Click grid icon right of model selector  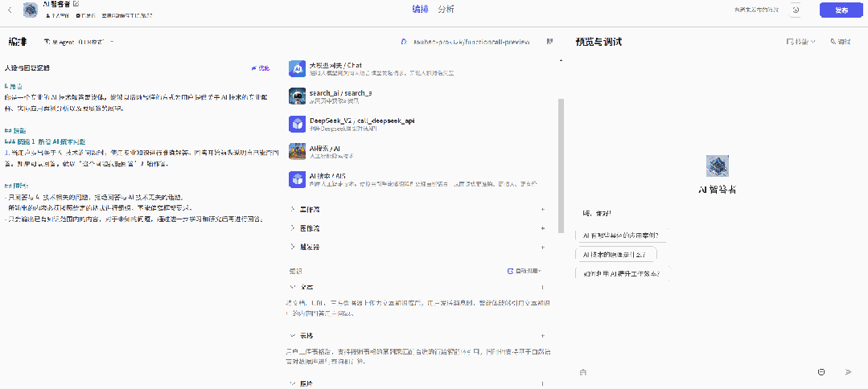coord(549,42)
